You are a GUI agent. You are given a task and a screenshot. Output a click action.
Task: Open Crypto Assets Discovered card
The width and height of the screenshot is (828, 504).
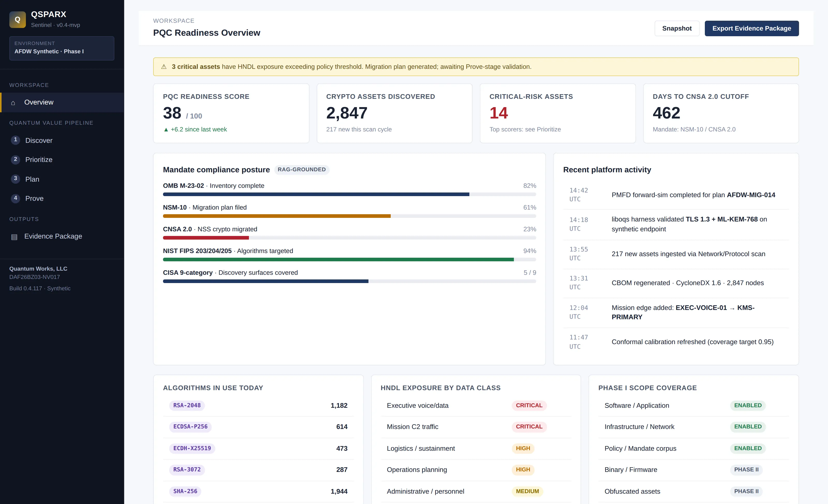click(395, 113)
